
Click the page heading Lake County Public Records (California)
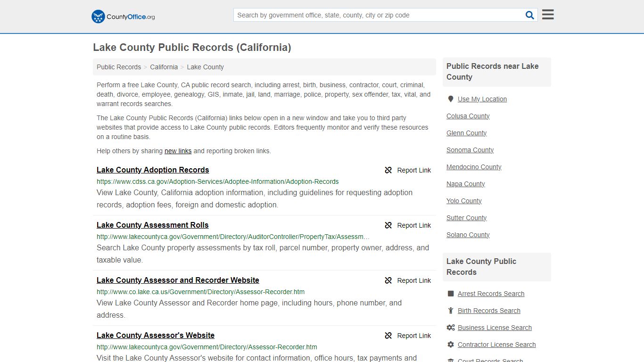click(x=192, y=48)
